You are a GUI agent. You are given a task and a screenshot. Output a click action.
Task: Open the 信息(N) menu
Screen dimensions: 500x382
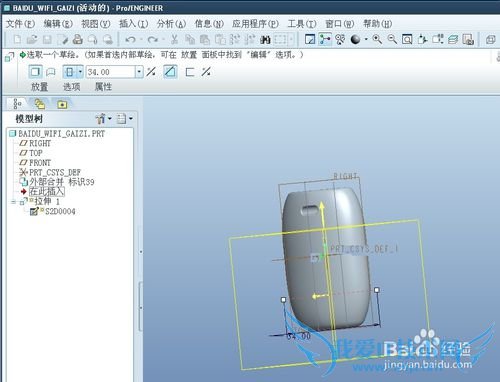(209, 24)
